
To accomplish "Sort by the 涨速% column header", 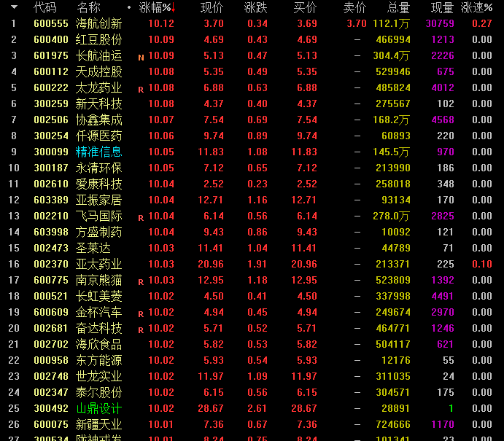I will point(477,7).
